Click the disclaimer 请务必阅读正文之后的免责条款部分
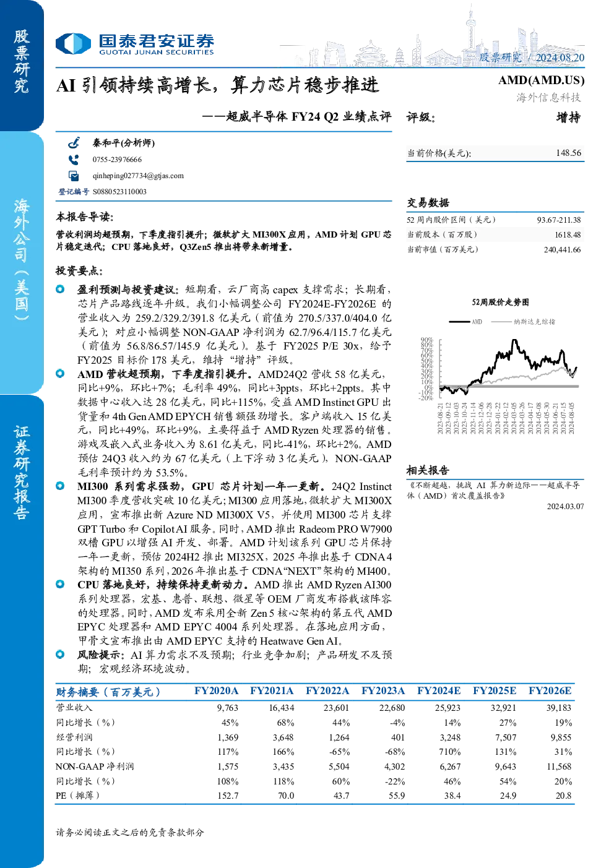 [130, 833]
